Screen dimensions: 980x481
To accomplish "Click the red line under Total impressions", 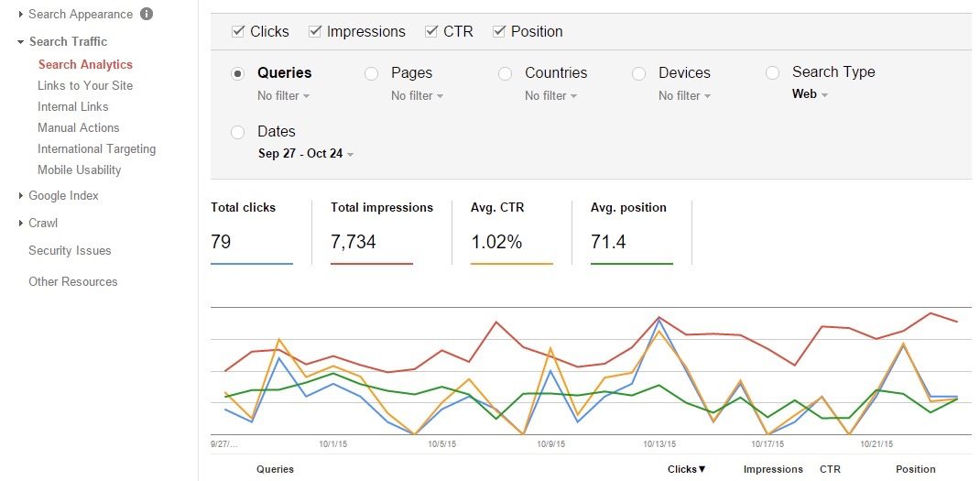I will 372,264.
